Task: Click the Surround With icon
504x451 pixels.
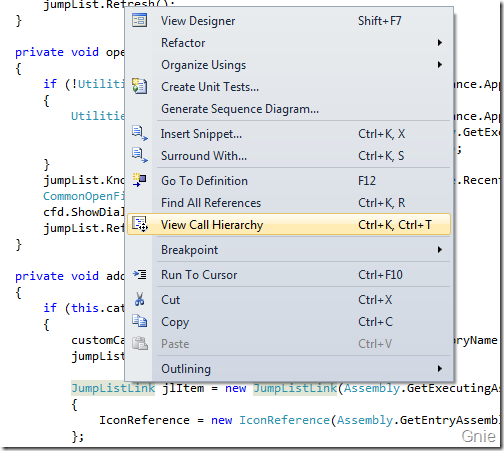Action: point(139,155)
